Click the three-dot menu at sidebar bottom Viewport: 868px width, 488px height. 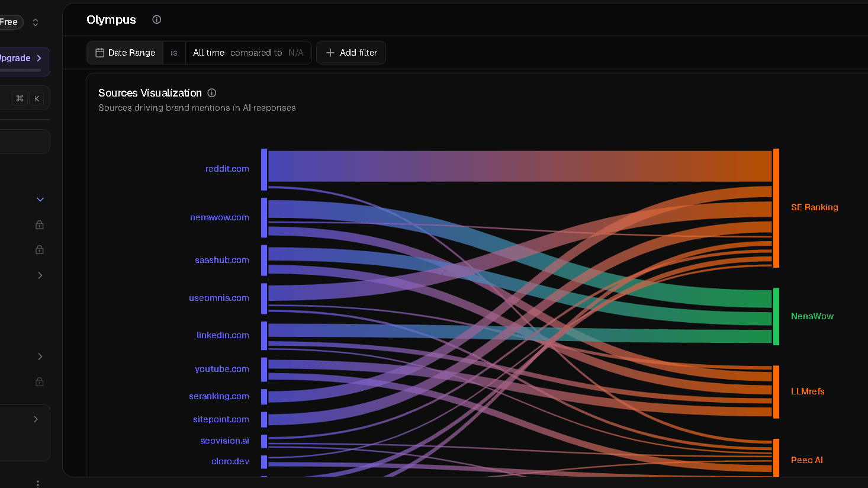pyautogui.click(x=38, y=484)
